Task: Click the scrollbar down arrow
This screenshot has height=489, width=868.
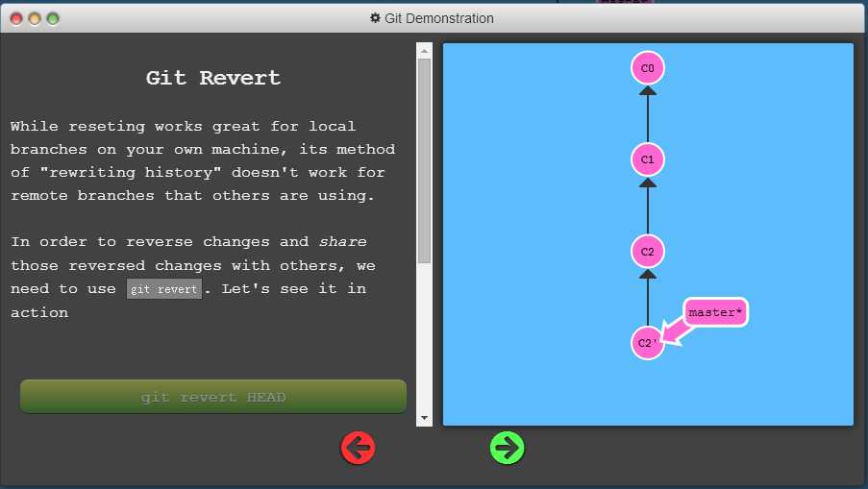Action: coord(424,418)
